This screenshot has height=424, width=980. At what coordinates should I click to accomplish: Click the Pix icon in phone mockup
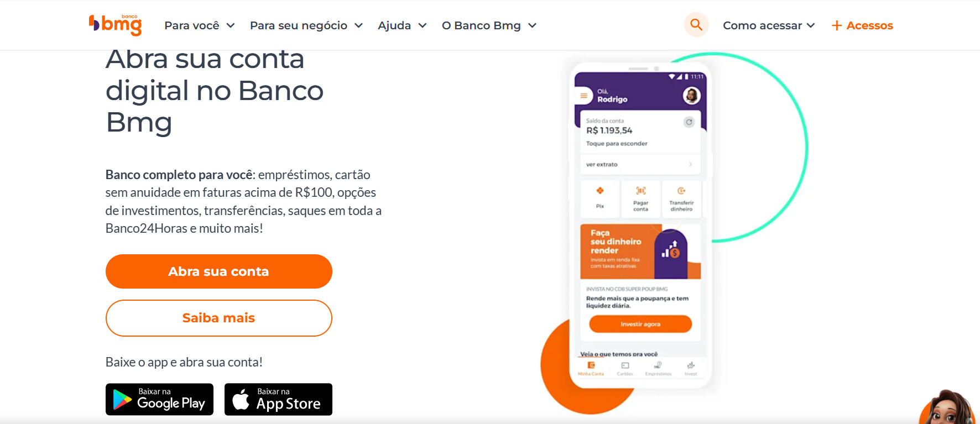[x=600, y=191]
